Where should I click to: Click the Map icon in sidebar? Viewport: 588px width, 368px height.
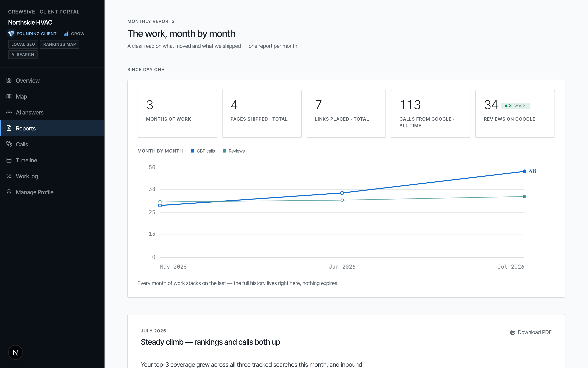tap(9, 96)
